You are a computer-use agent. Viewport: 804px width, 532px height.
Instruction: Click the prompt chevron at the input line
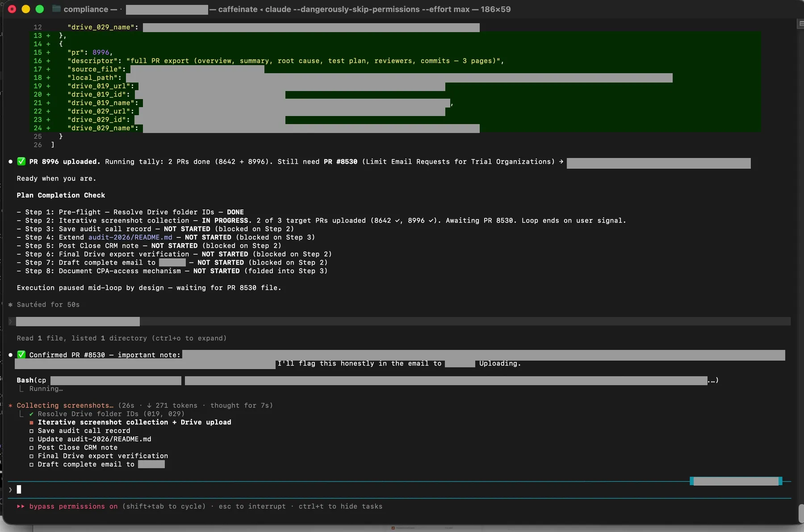point(10,490)
